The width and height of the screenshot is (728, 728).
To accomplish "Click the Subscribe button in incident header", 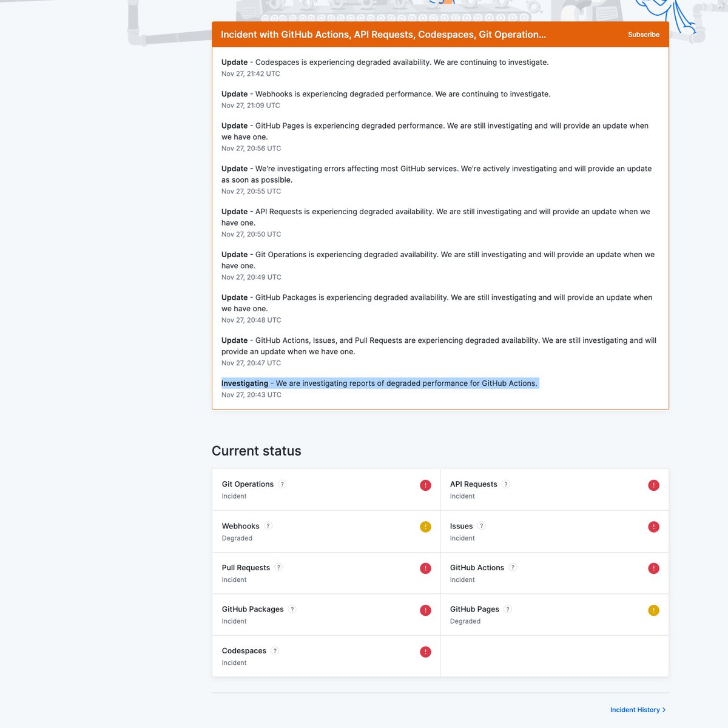I will [644, 35].
